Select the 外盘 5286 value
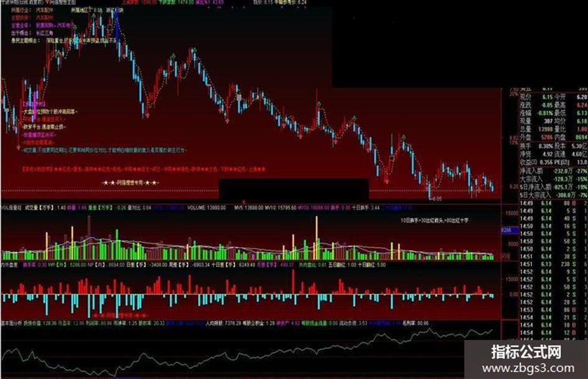Screen dimensions: 588x379 [x=536, y=138]
